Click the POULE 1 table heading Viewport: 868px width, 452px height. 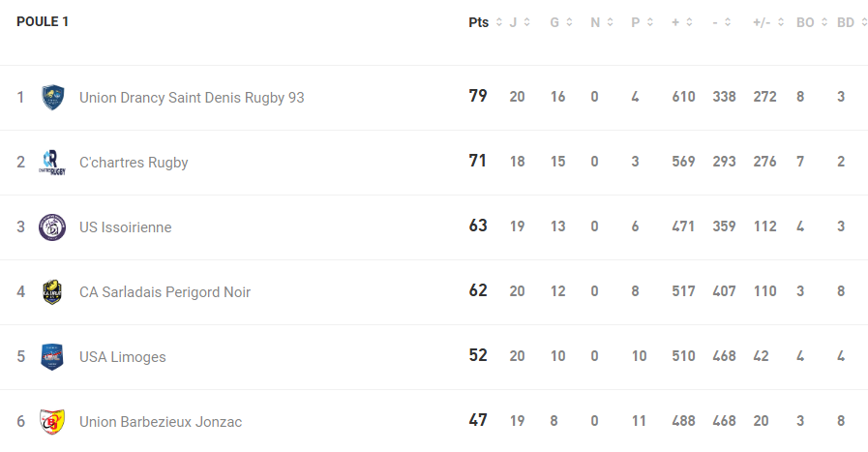[43, 22]
